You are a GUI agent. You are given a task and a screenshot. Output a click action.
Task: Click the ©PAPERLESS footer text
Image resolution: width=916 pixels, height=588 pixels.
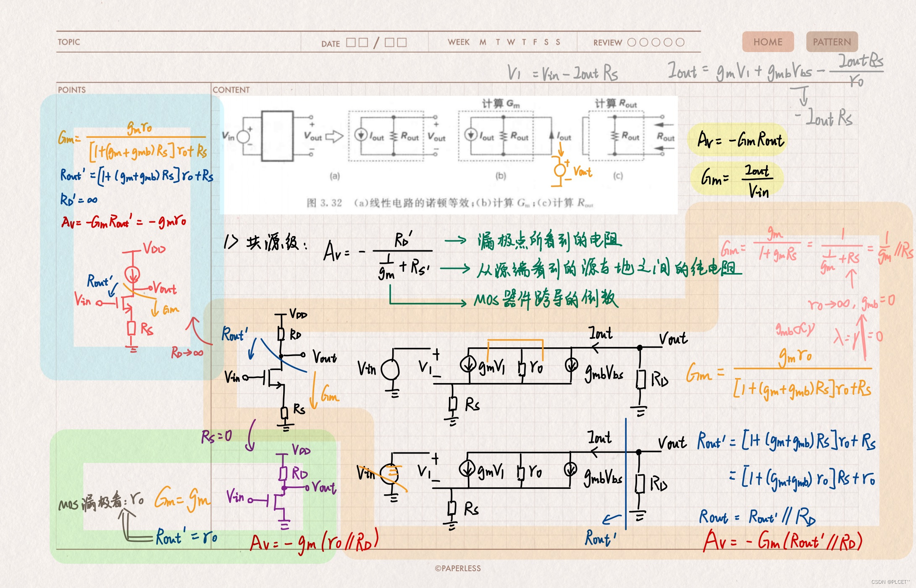pos(458,568)
